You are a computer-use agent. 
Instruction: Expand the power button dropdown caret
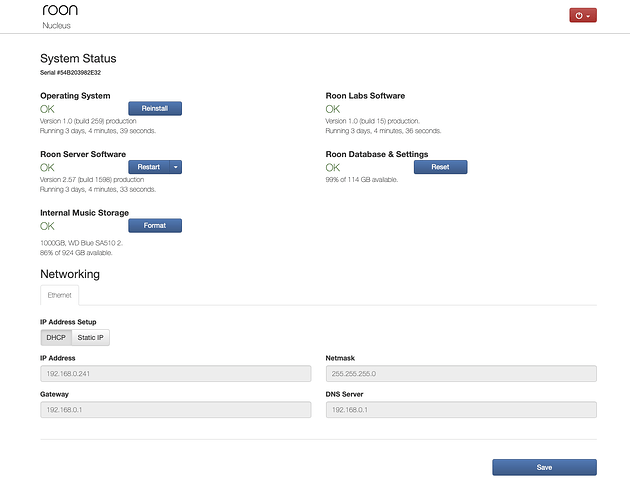click(x=589, y=16)
